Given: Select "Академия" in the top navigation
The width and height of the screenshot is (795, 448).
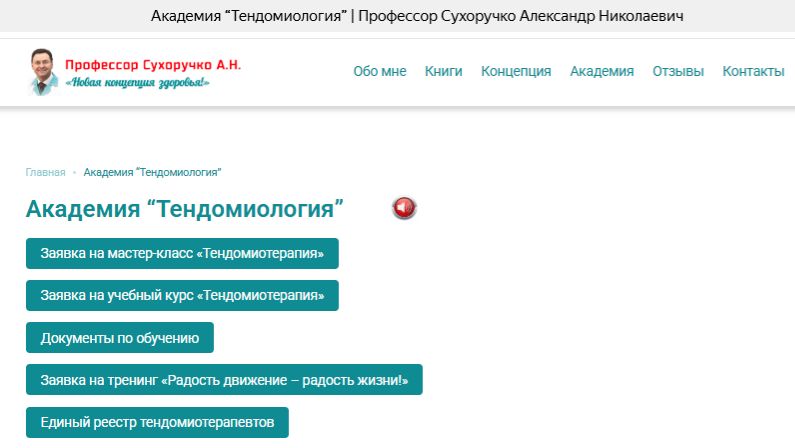Looking at the screenshot, I should point(602,71).
